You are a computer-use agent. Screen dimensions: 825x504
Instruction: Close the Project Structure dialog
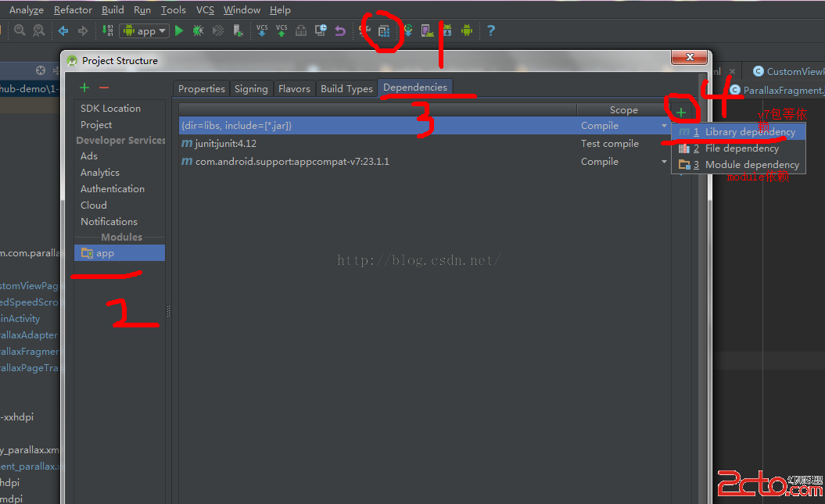point(690,57)
